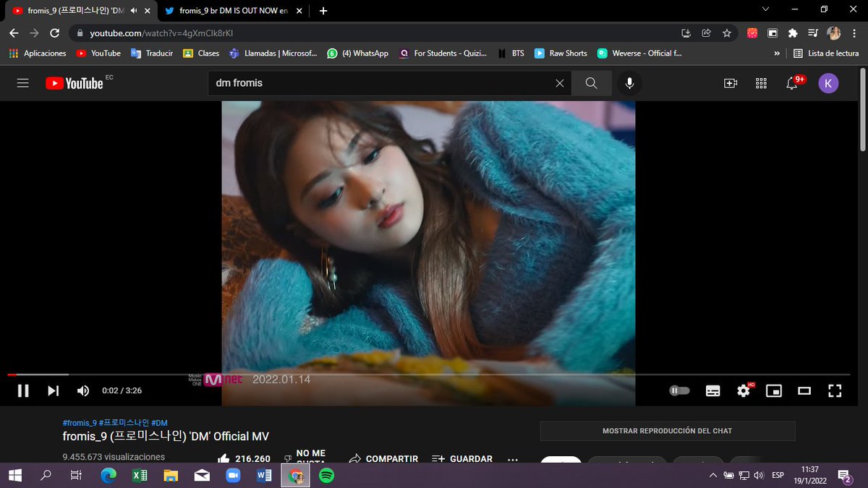The height and width of the screenshot is (488, 868).
Task: Open the media controls button
Action: tap(813, 33)
